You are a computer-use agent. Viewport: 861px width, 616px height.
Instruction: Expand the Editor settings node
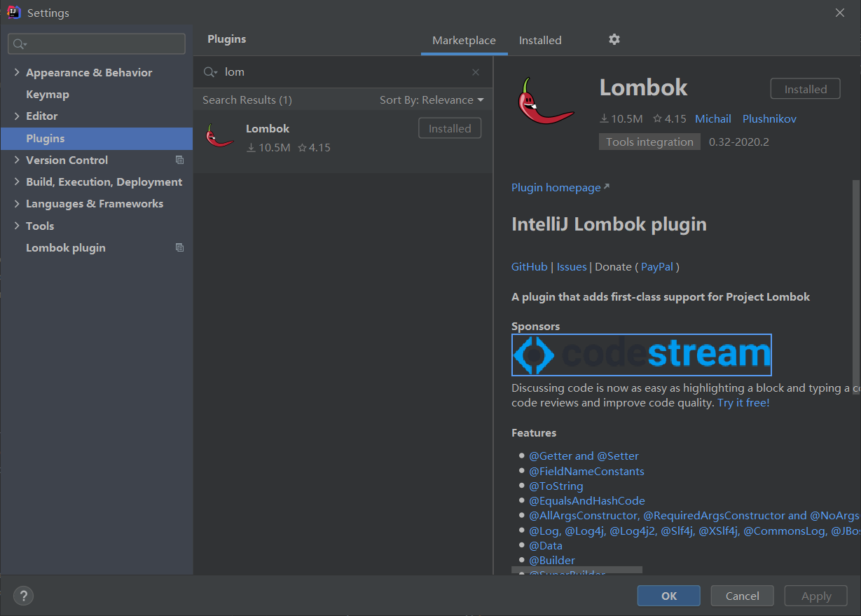pyautogui.click(x=17, y=116)
